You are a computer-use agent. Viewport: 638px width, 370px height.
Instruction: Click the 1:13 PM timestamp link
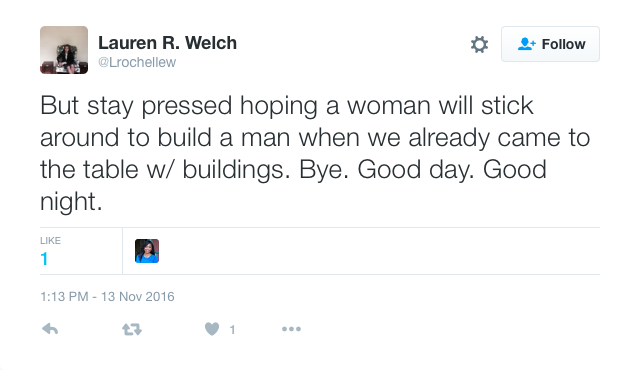point(107,296)
